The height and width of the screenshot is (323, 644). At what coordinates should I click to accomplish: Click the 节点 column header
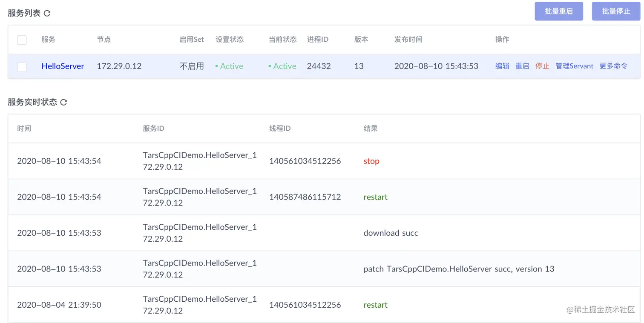point(104,39)
